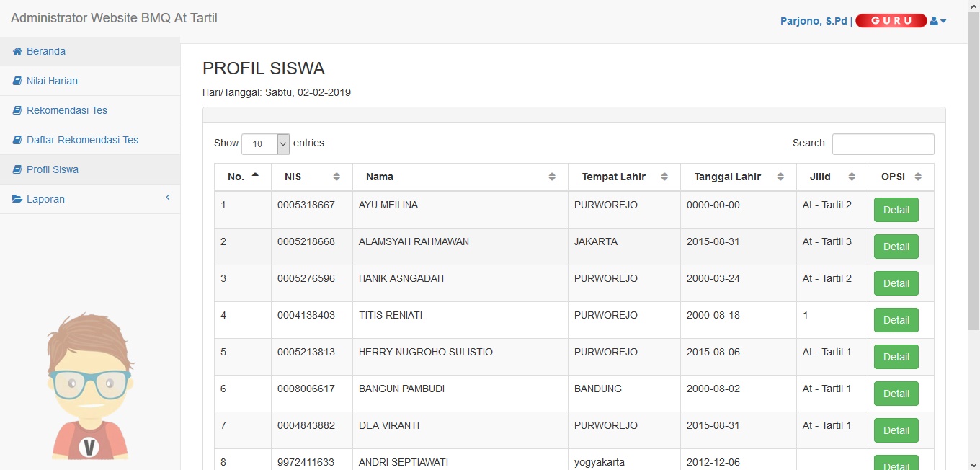Click the sort icon in Nama column header
This screenshot has width=980, height=470.
[552, 177]
